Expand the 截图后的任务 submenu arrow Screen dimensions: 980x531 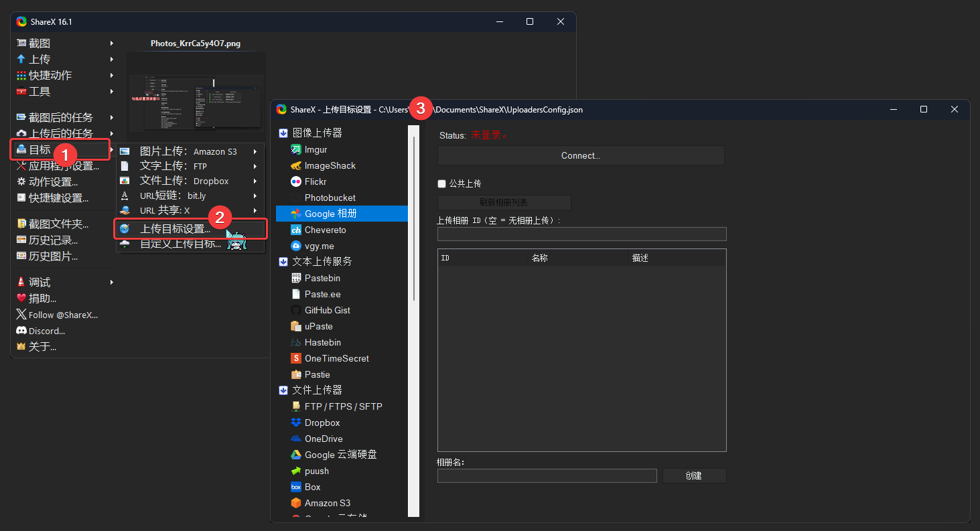tap(112, 117)
